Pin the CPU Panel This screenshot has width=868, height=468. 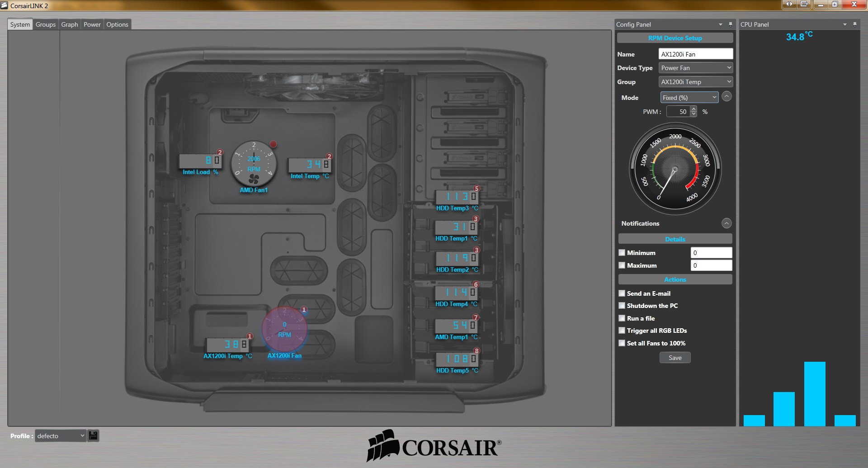[854, 24]
